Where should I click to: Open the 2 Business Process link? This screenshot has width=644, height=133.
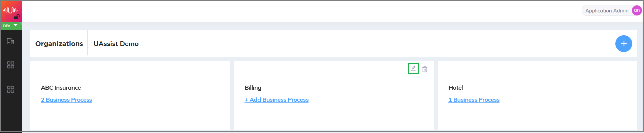point(66,100)
